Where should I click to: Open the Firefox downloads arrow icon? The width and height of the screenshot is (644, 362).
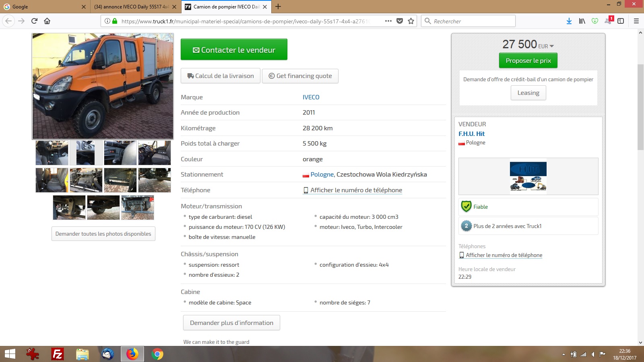[x=569, y=21]
